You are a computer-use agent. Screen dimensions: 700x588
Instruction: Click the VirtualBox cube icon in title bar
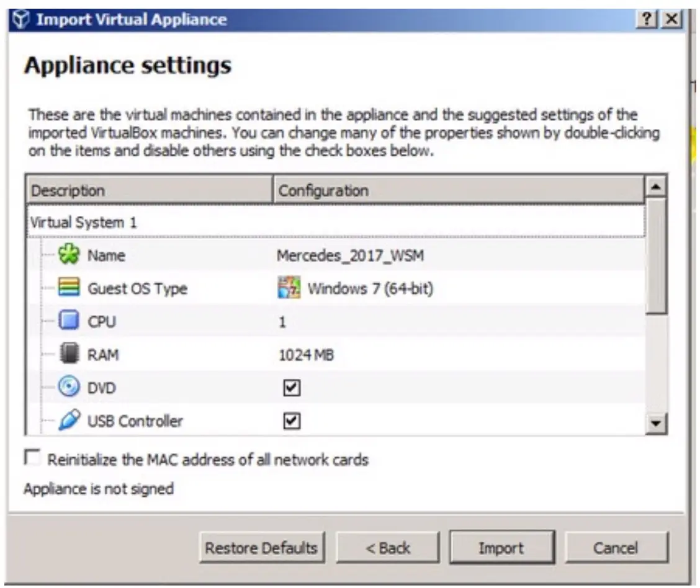[22, 20]
